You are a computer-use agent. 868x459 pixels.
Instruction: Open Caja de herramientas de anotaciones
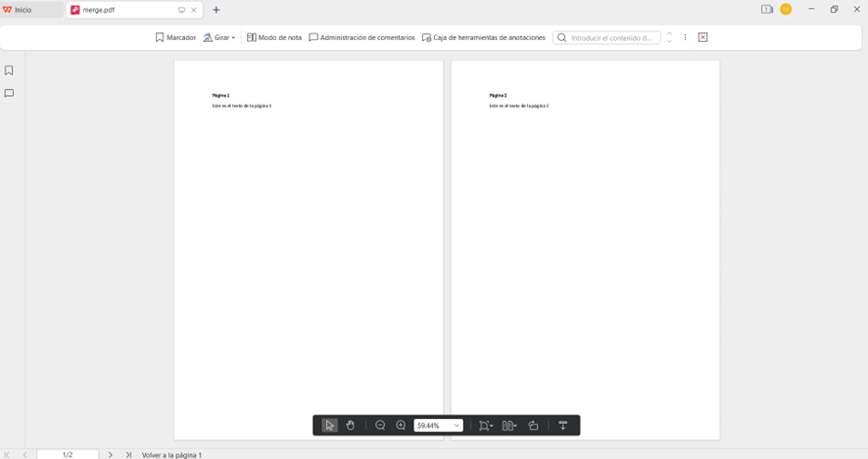coord(484,37)
